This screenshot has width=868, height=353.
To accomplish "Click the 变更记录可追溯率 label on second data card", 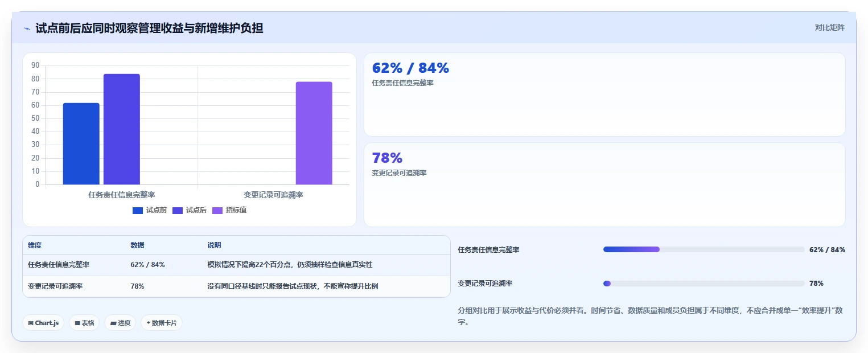I will (399, 173).
